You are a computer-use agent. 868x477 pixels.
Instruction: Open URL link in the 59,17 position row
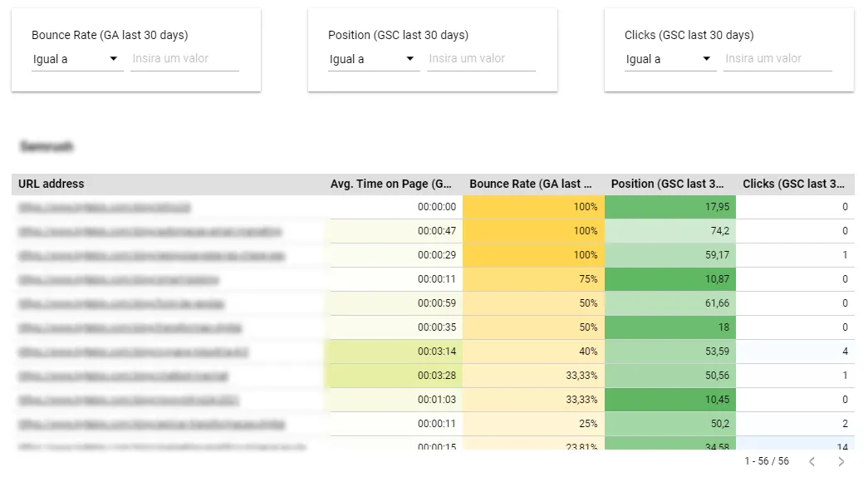point(151,255)
